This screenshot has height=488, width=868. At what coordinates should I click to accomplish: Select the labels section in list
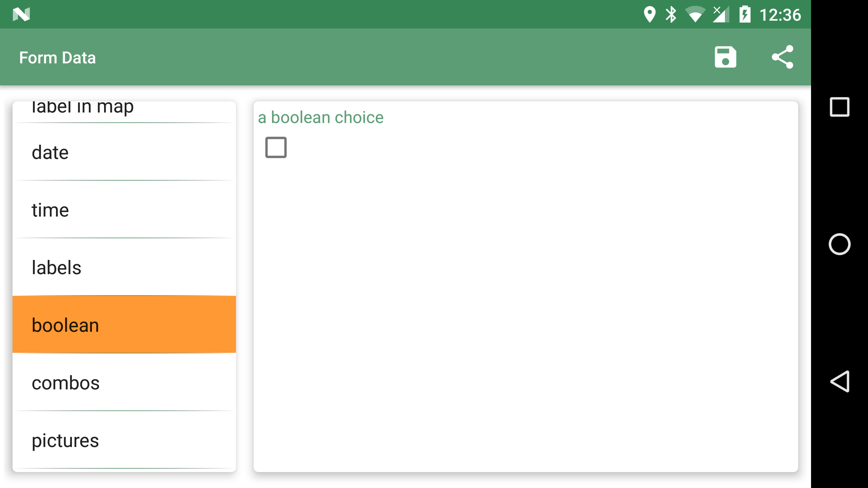point(124,267)
